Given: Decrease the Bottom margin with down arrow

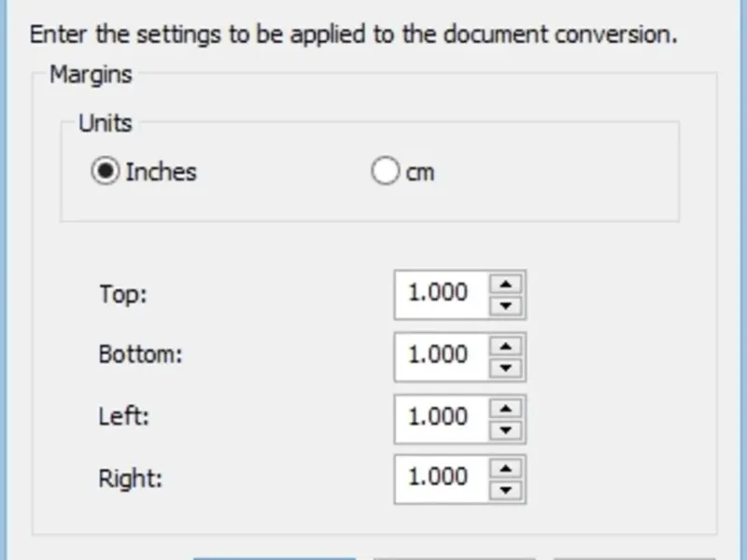Looking at the screenshot, I should [x=505, y=367].
